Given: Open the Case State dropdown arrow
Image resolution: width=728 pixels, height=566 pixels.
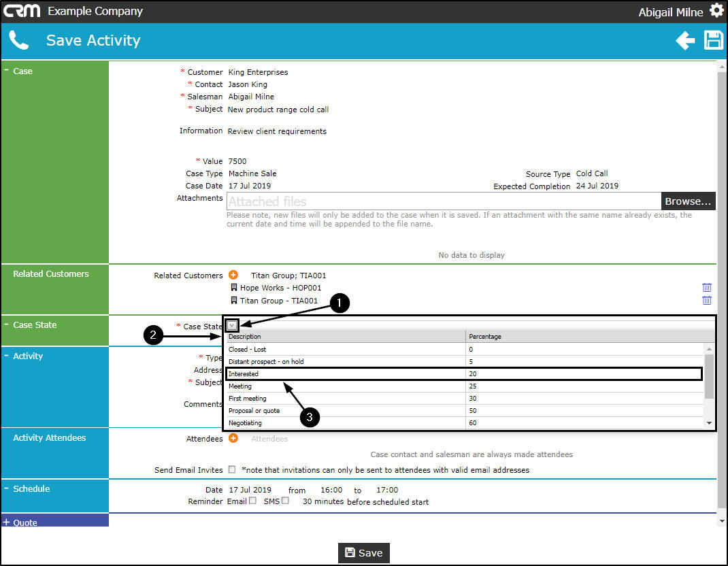Looking at the screenshot, I should click(x=232, y=325).
